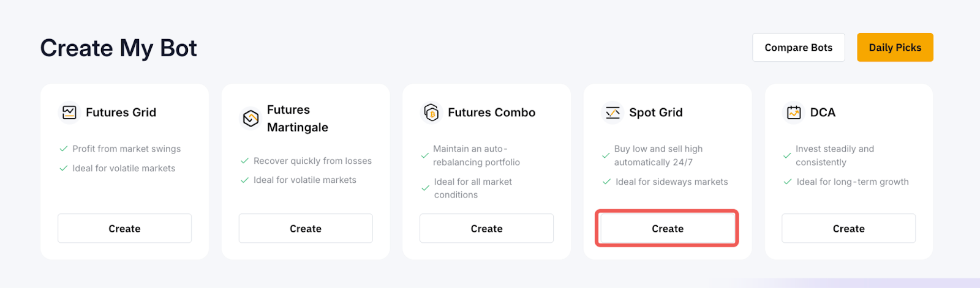Click 'Invest steadily and consistently' text
The width and height of the screenshot is (980, 288).
[x=834, y=155]
